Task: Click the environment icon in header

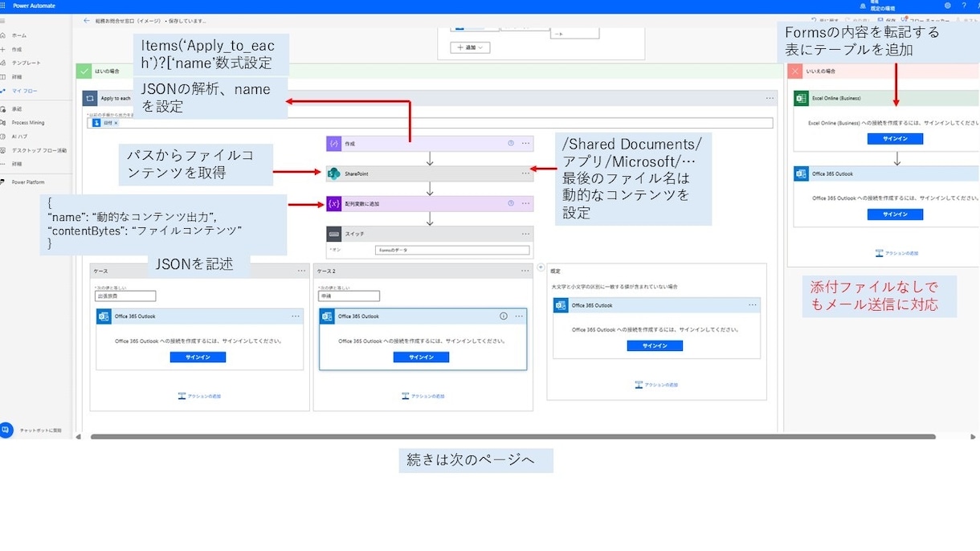Action: [x=863, y=5]
